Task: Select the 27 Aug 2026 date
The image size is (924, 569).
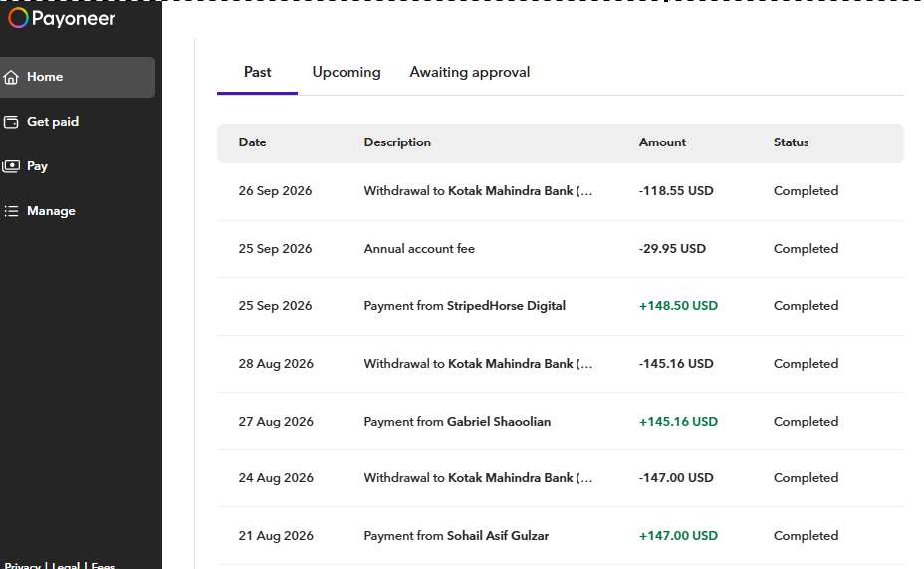Action: point(276,421)
